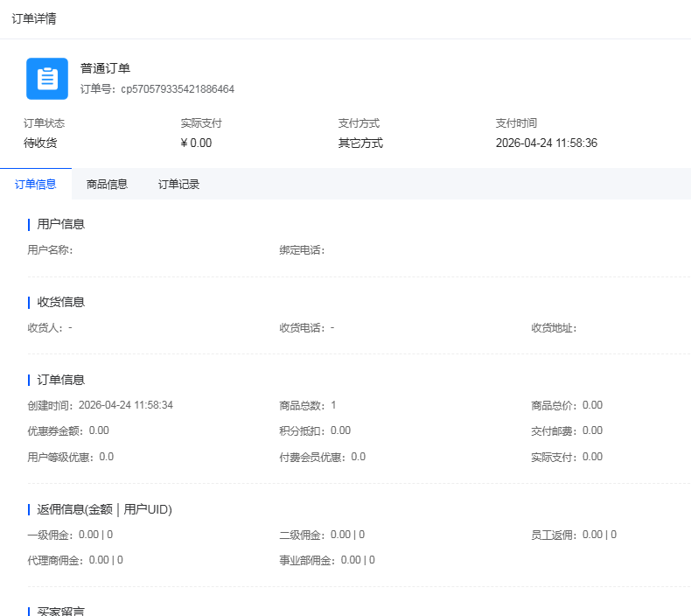
Task: Click the 订单详情 page title
Action: (x=34, y=19)
